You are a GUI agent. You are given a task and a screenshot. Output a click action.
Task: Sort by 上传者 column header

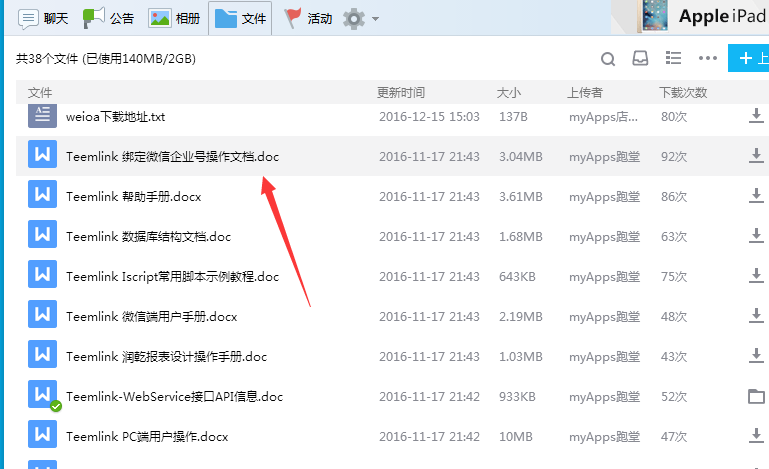coord(585,93)
